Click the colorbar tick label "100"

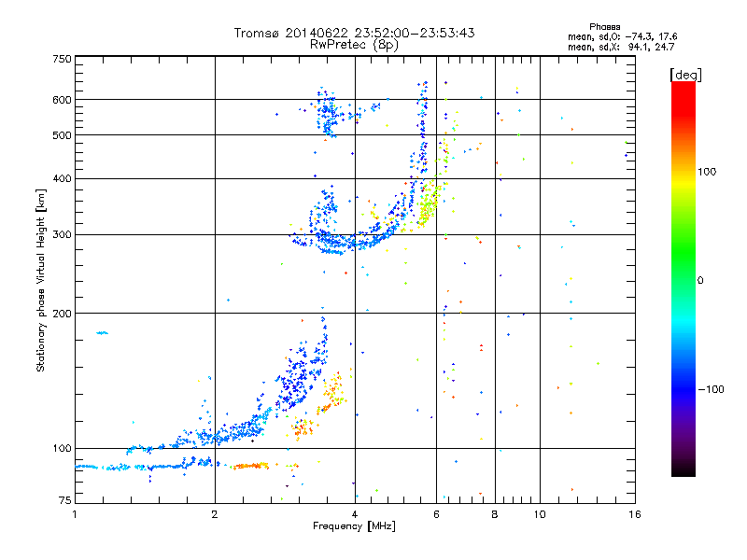(707, 172)
